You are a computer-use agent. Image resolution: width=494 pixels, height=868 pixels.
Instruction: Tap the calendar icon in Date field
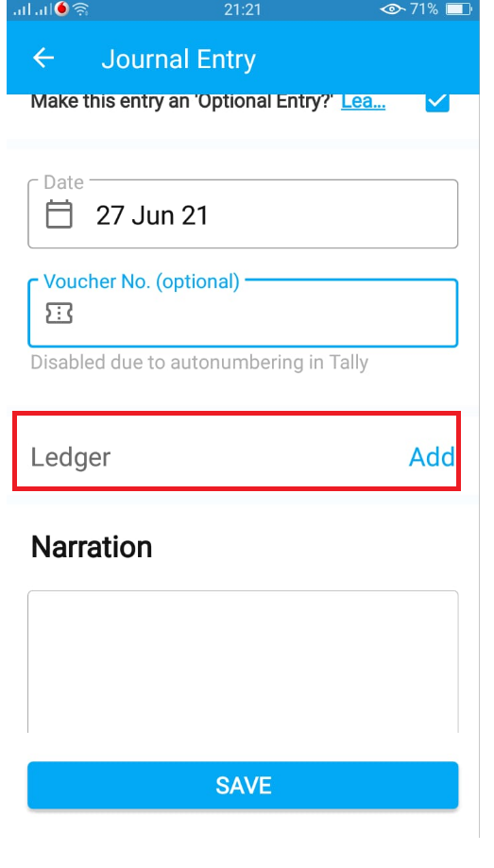tap(59, 214)
